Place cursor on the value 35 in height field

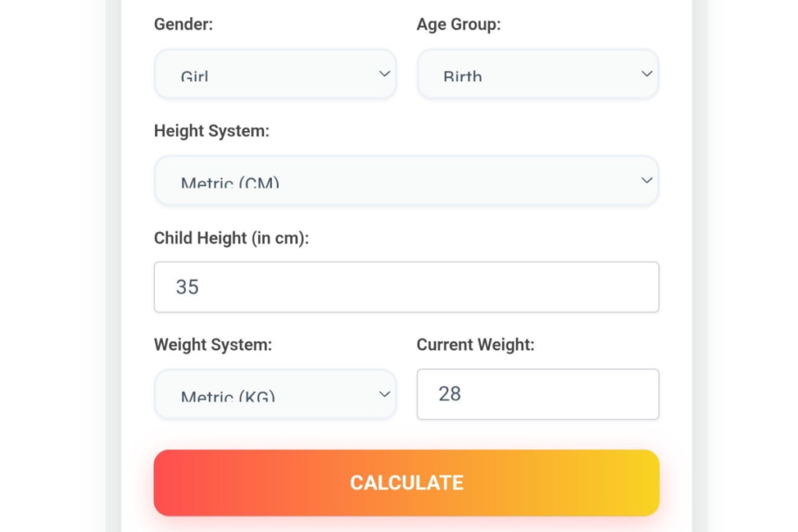188,287
